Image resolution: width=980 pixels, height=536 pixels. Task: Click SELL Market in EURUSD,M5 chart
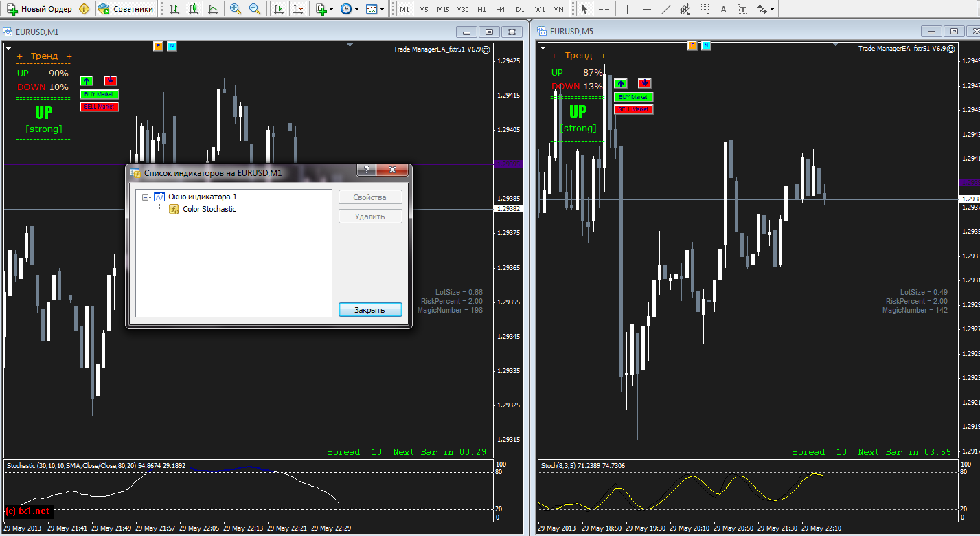pyautogui.click(x=634, y=109)
